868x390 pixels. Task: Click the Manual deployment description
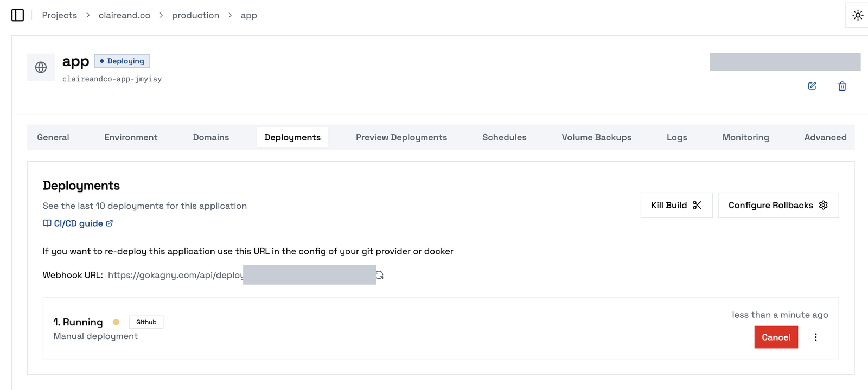point(95,336)
